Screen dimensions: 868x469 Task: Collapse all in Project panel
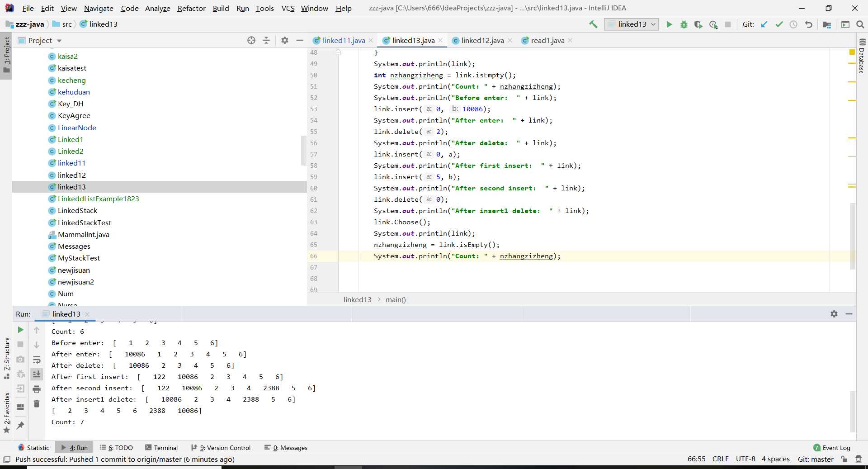click(x=266, y=40)
